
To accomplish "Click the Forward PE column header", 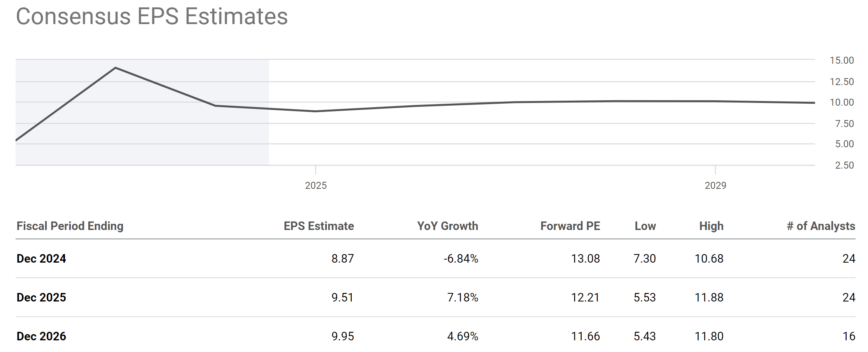I will coord(570,226).
